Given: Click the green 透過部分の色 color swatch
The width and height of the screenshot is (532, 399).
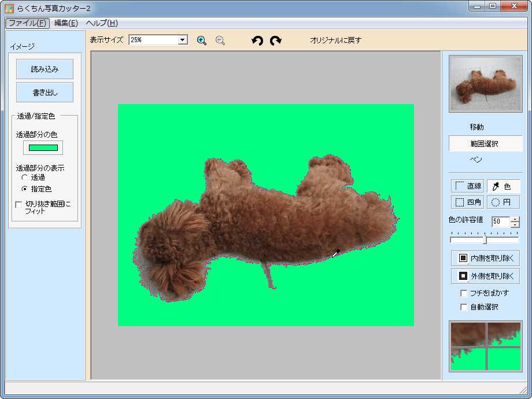Looking at the screenshot, I should click(43, 147).
